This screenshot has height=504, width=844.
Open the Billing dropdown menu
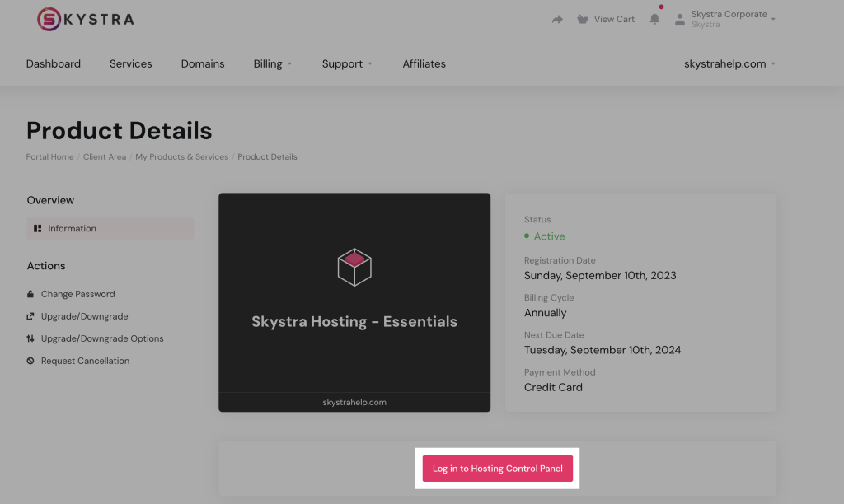[x=272, y=63]
